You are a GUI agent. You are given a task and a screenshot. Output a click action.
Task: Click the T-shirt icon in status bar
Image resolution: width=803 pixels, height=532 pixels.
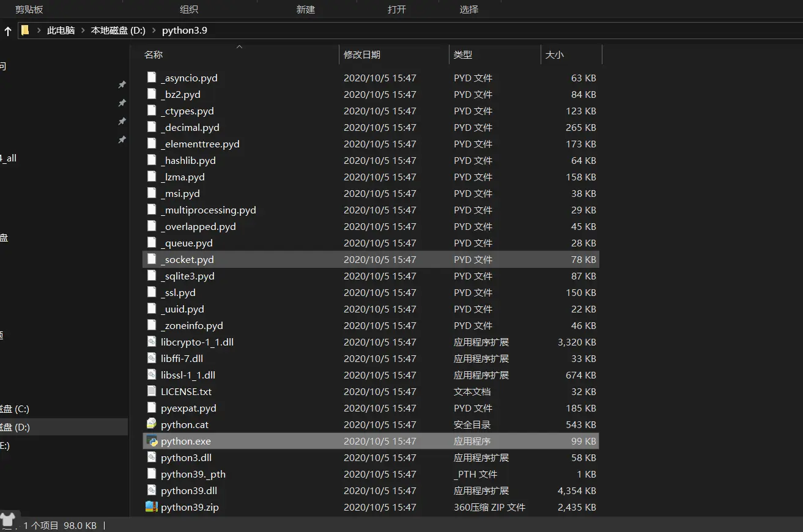(7, 520)
